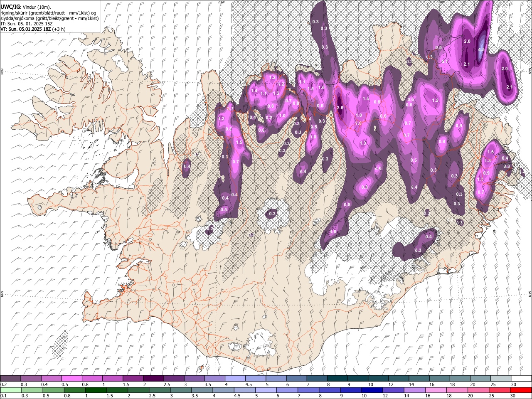Click the gray-blue 4 swatch on rain scale

point(224,390)
